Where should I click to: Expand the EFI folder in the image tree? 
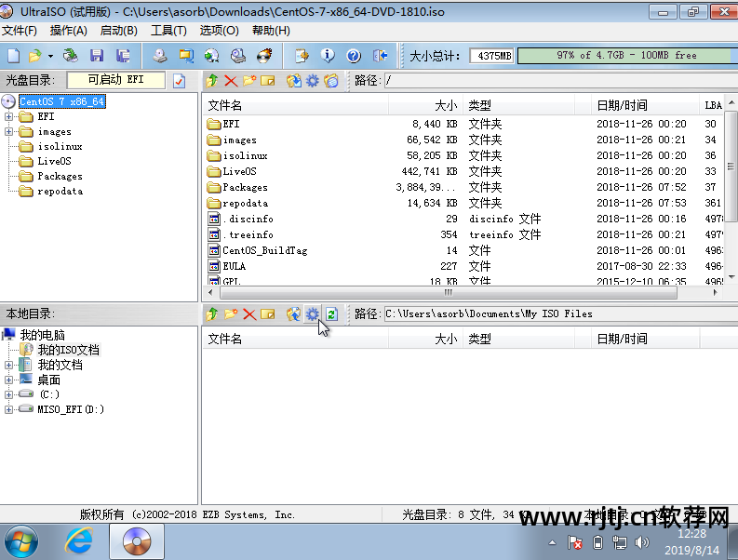(9, 116)
